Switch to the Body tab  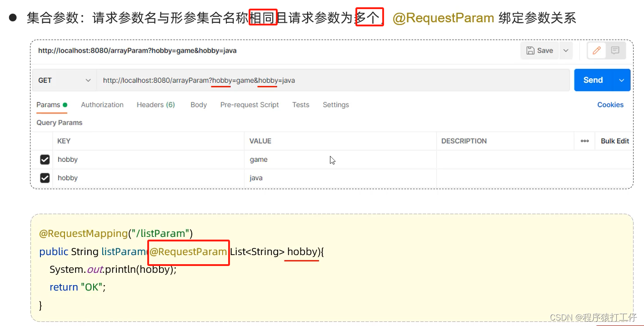pyautogui.click(x=199, y=105)
